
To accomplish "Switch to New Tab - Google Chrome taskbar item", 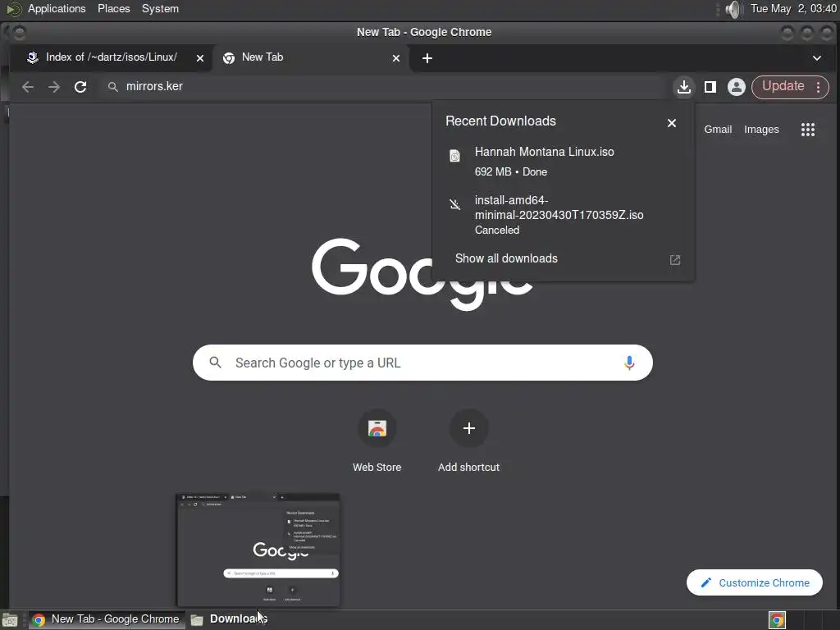I will (x=106, y=619).
